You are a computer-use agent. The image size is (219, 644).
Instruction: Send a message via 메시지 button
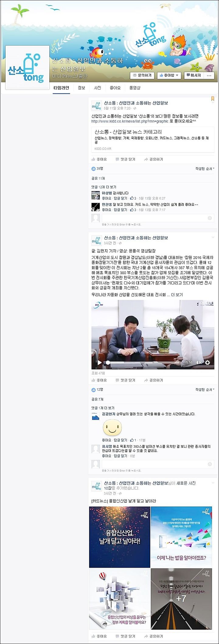pos(194,75)
